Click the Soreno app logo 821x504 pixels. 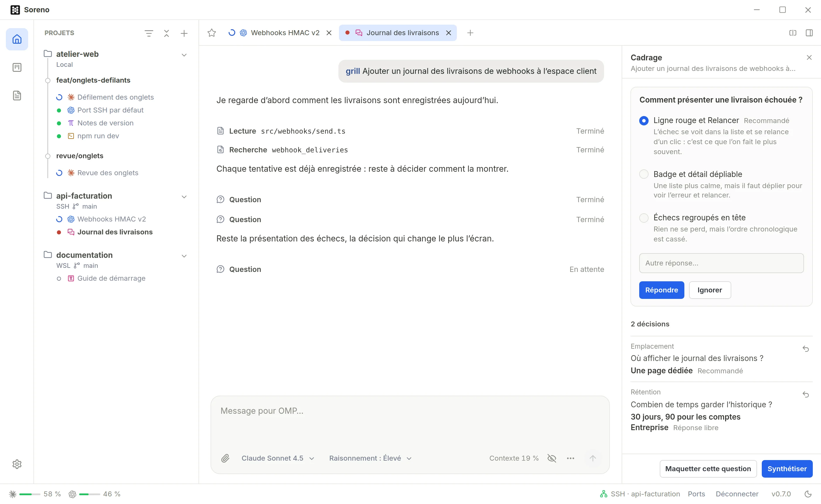coord(15,10)
